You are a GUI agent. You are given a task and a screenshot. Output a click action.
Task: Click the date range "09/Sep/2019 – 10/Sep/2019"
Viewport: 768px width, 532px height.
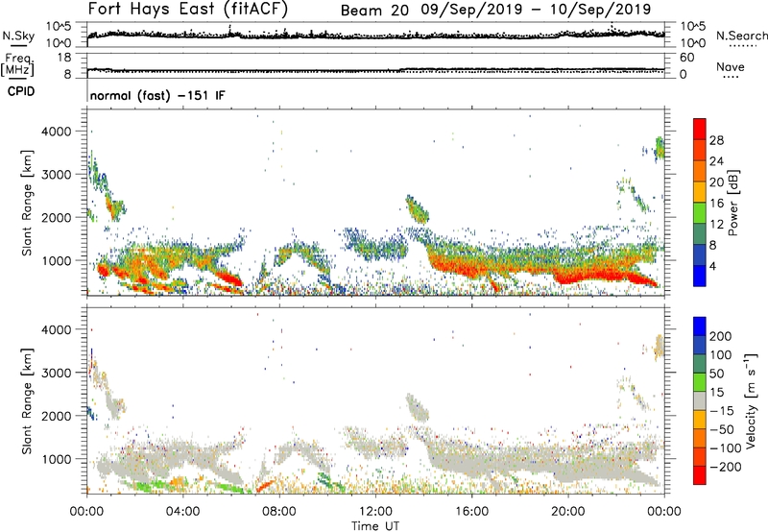click(x=536, y=10)
